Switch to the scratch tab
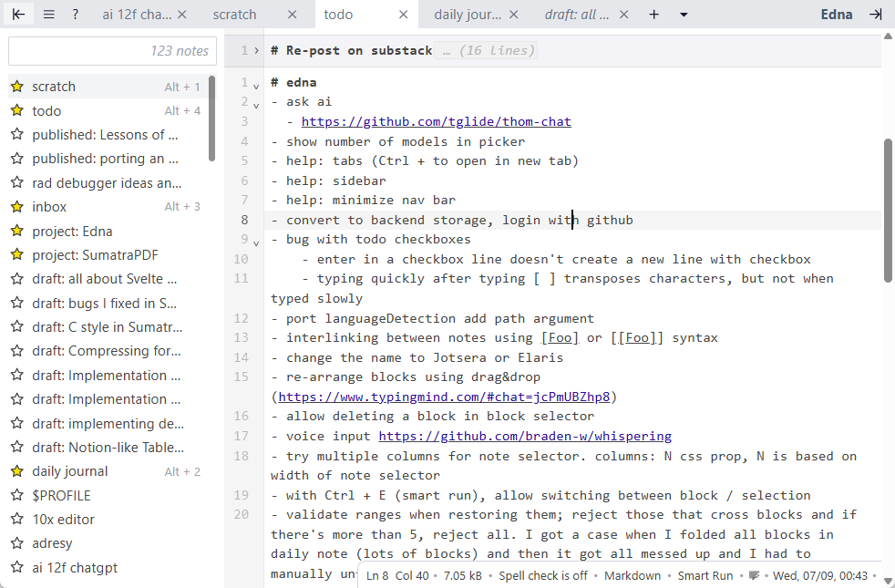Image resolution: width=895 pixels, height=588 pixels. tap(234, 15)
